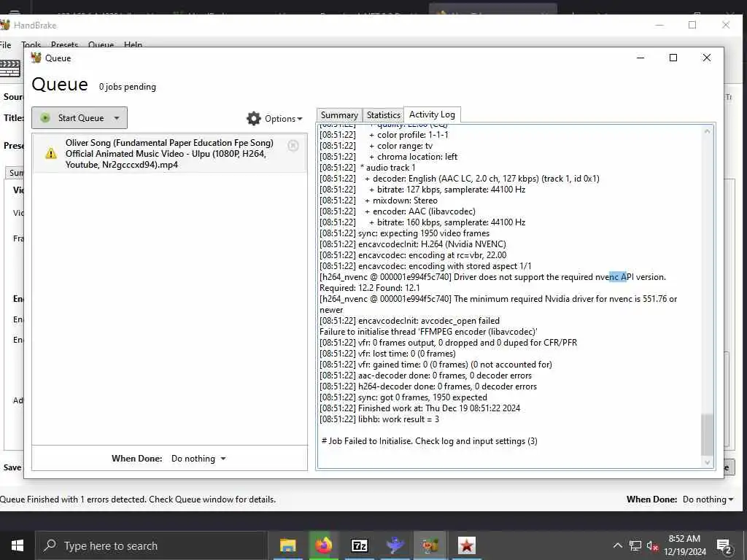Image resolution: width=747 pixels, height=560 pixels.
Task: Click the HandBrake taskbar icon
Action: (430, 545)
